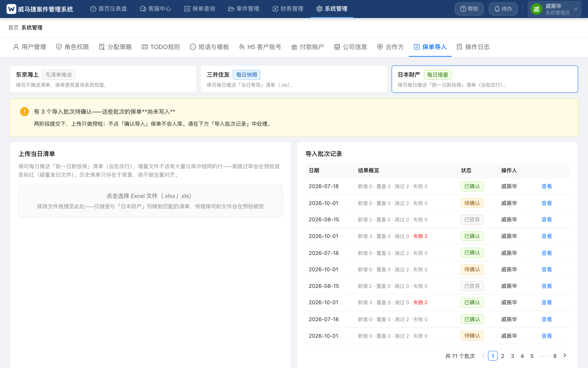Switch to the 短语与模板 tab

[x=209, y=47]
